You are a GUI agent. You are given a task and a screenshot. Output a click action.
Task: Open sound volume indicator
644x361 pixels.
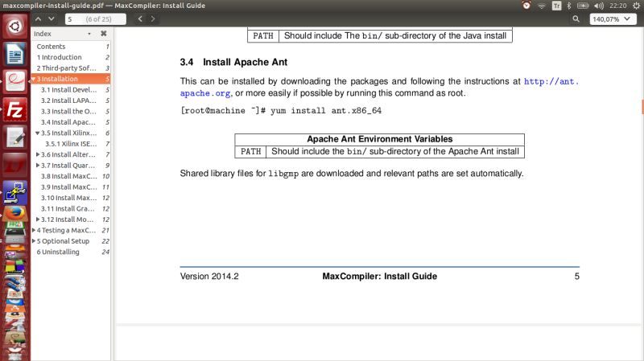point(598,6)
